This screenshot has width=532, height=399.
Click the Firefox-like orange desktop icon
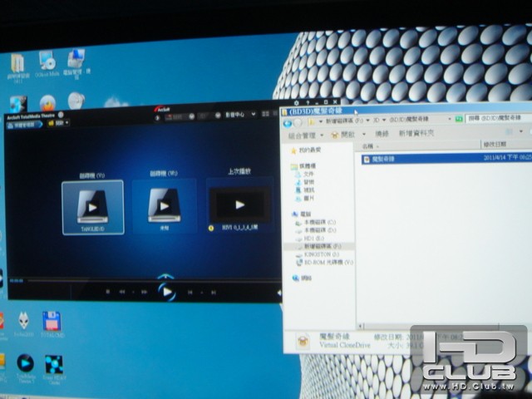pos(48,103)
